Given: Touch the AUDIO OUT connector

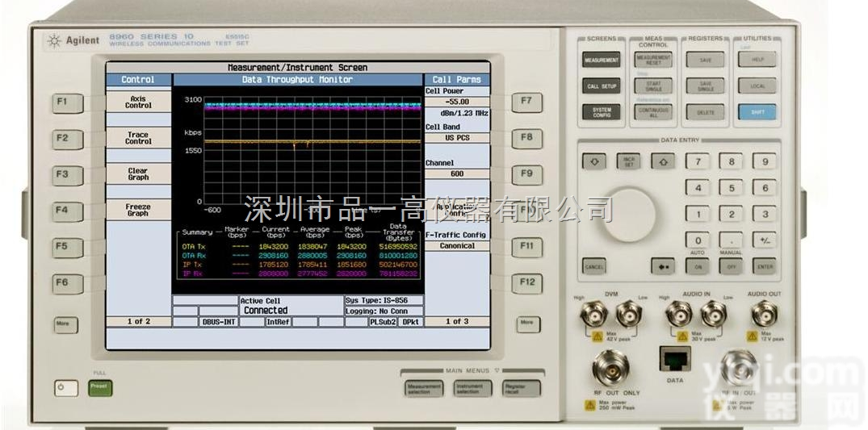Looking at the screenshot, I should click(x=762, y=313).
